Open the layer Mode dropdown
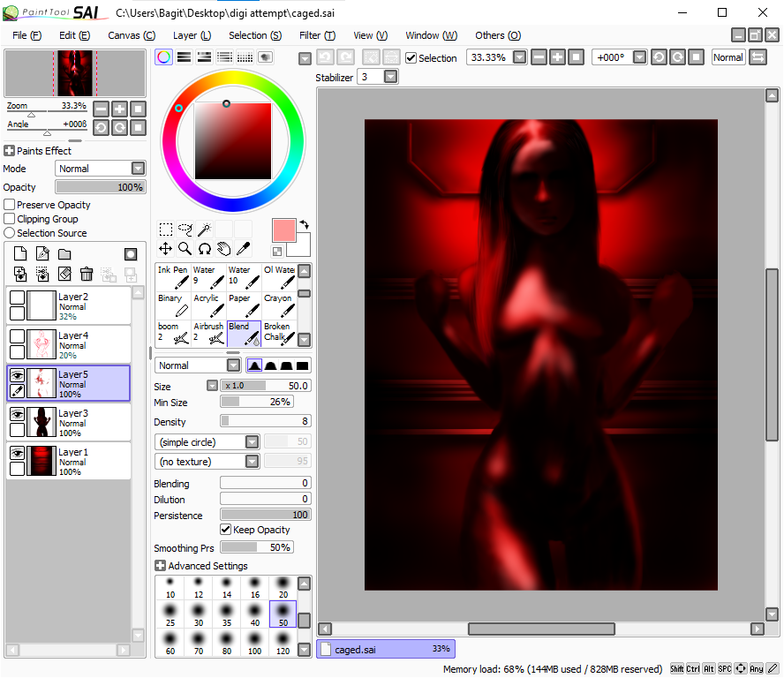 tap(139, 169)
